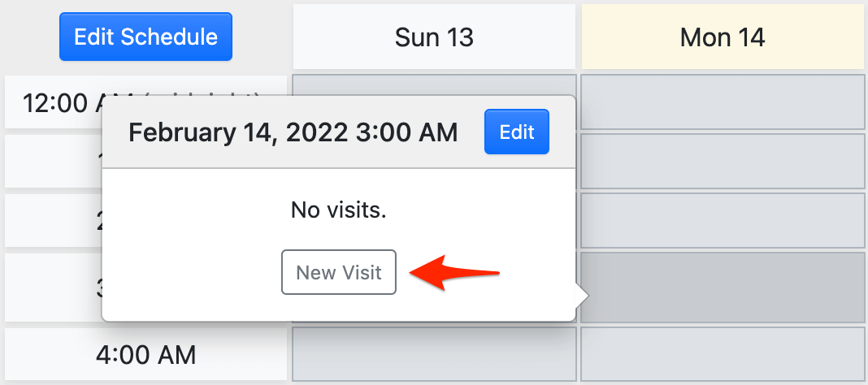
Task: Create a visit with New Visit button
Action: 338,272
